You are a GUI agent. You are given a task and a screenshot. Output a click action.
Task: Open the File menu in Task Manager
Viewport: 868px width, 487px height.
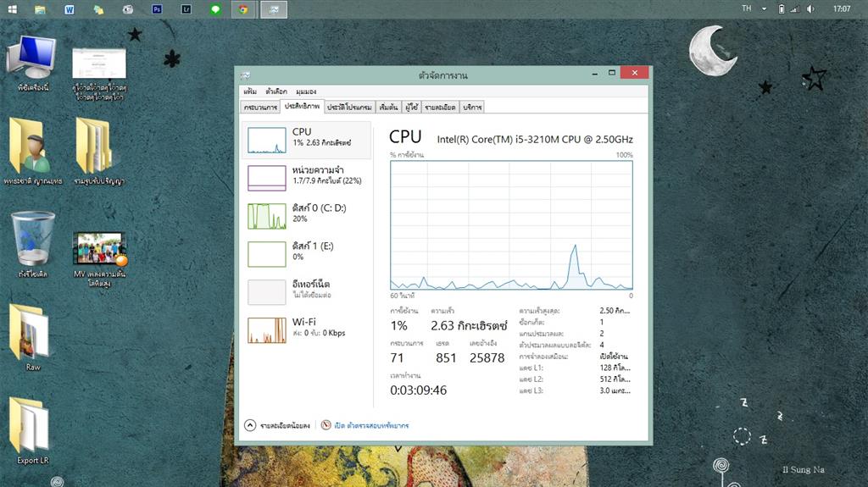(250, 91)
